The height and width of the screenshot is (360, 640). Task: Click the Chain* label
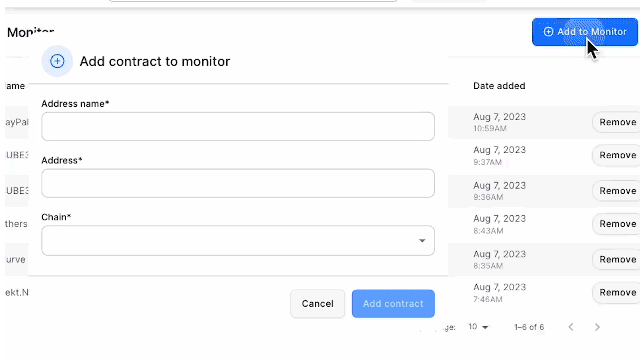(x=56, y=217)
